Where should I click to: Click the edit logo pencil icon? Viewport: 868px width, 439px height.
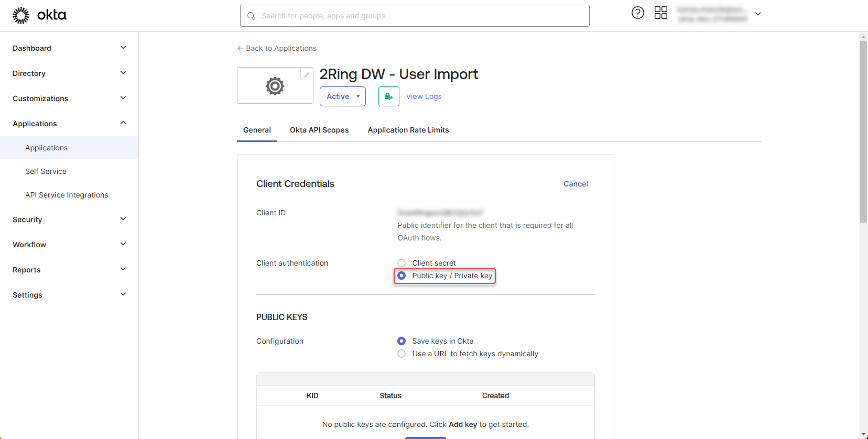click(306, 74)
